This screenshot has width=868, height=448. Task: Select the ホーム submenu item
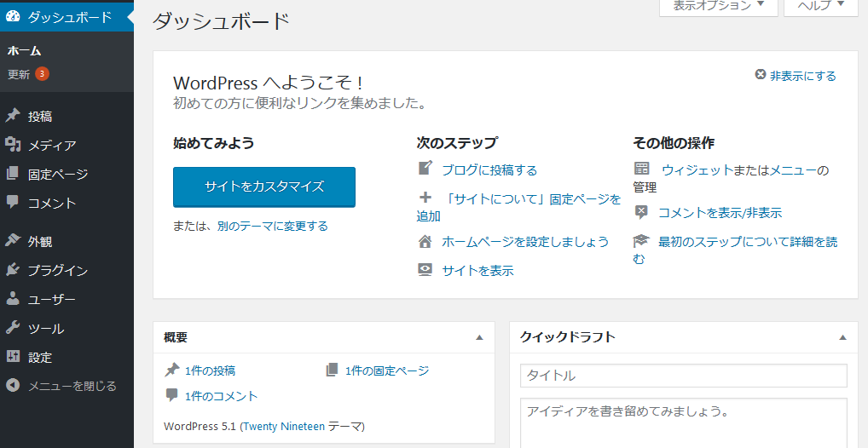point(25,51)
